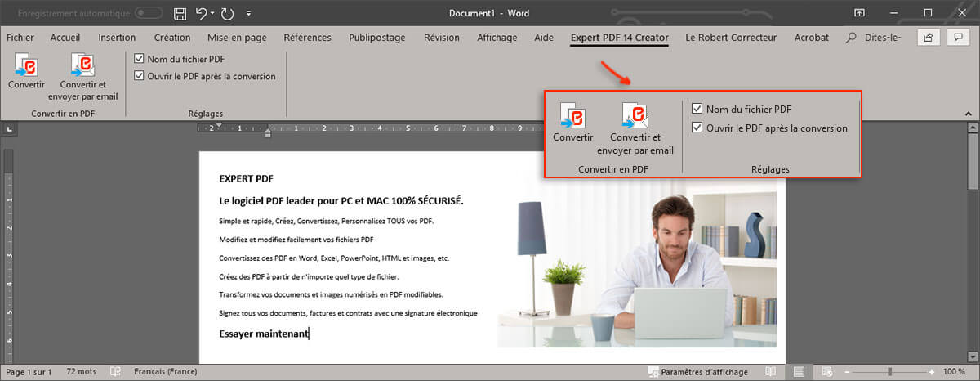The image size is (980, 381).
Task: Open ribbon display options in title bar
Action: click(x=860, y=13)
